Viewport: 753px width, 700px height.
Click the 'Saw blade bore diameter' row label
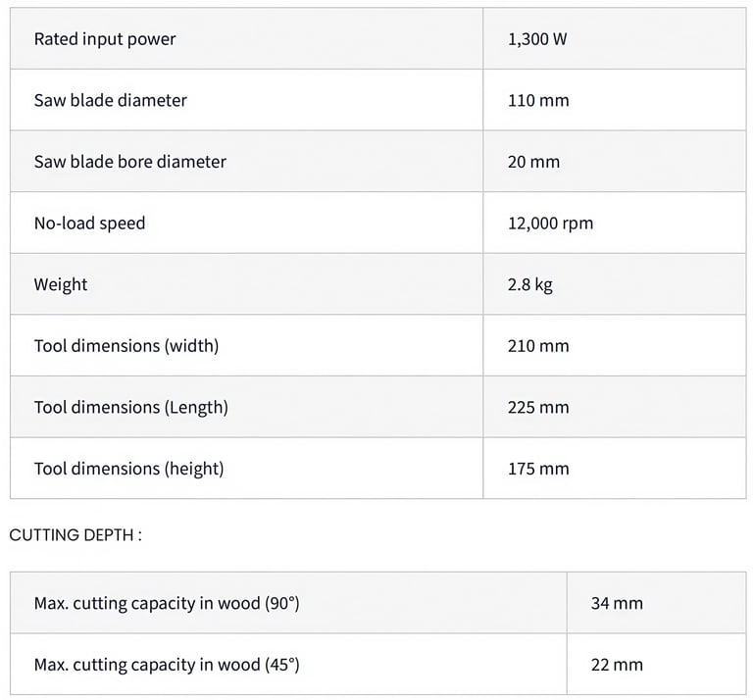click(x=129, y=162)
